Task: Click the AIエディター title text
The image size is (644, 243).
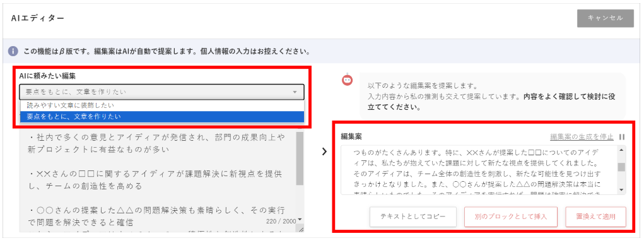Action: click(x=38, y=18)
